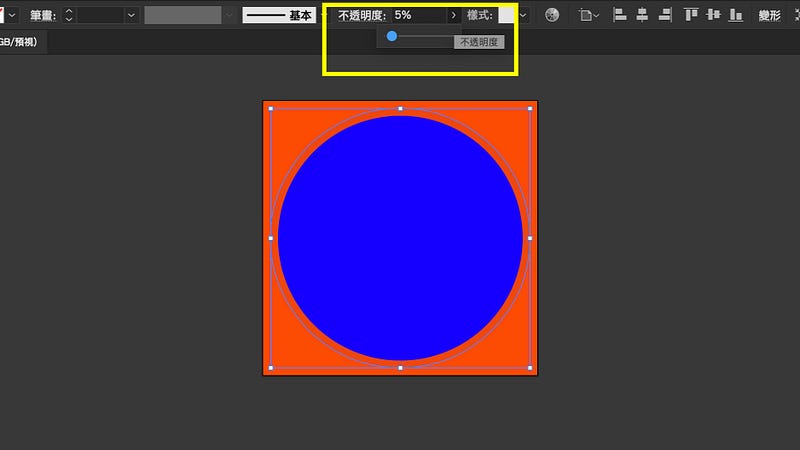Open the stroke color dropdown arrow
This screenshot has height=450, width=800.
[12, 15]
